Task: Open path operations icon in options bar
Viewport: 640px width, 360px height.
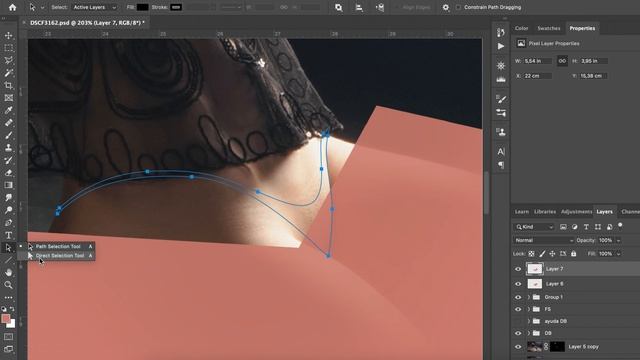Action: (338, 7)
